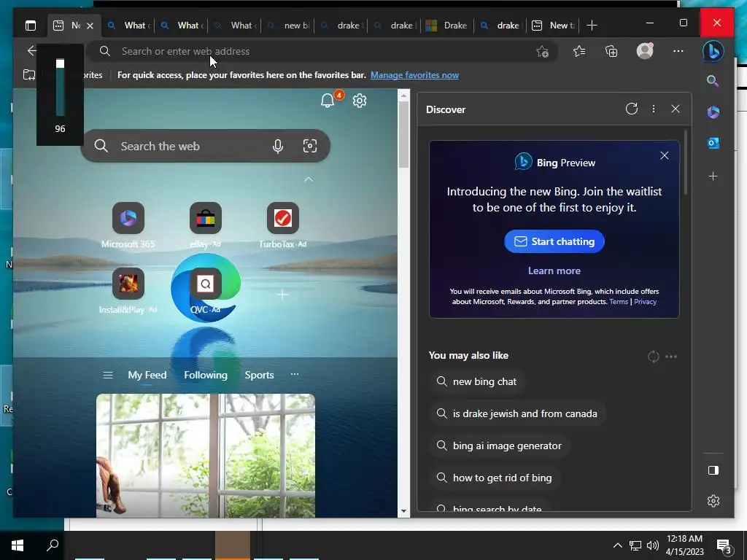Open the notifications bell
This screenshot has height=560, width=747.
point(328,101)
